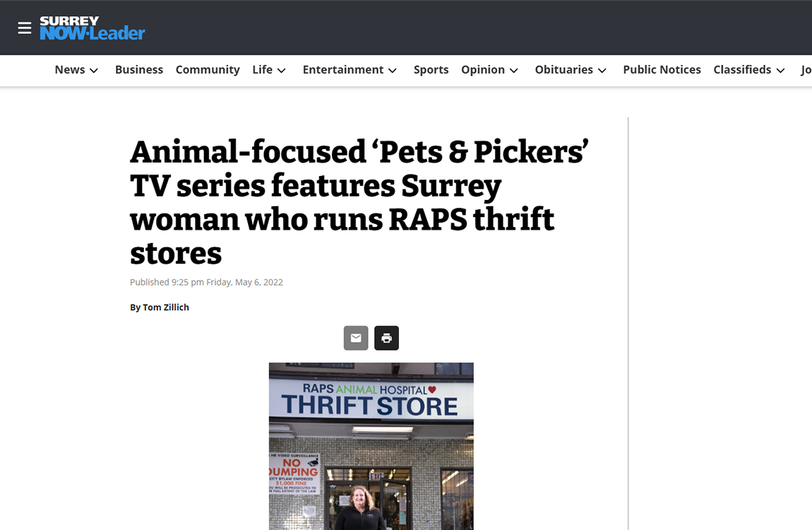The width and height of the screenshot is (812, 530).
Task: Expand the Life dropdown chevron
Action: [281, 71]
